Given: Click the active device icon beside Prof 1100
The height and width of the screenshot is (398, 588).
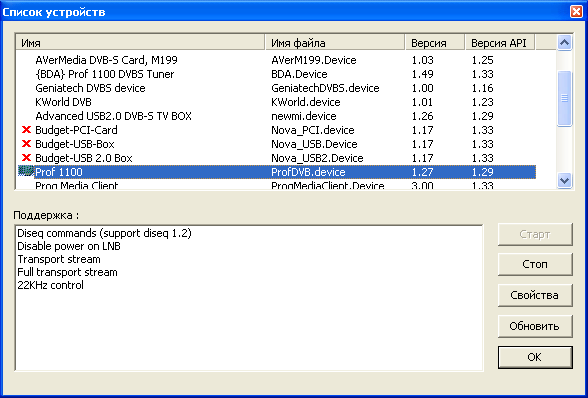Looking at the screenshot, I should [x=26, y=172].
